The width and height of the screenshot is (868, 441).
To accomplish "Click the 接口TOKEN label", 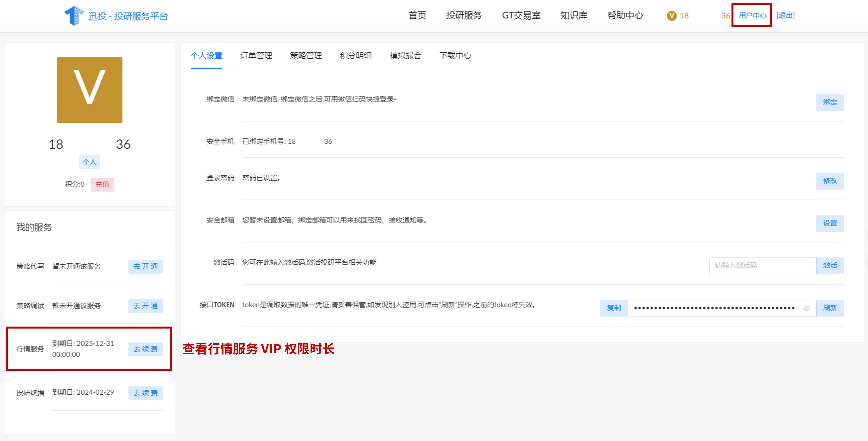I will pyautogui.click(x=217, y=305).
